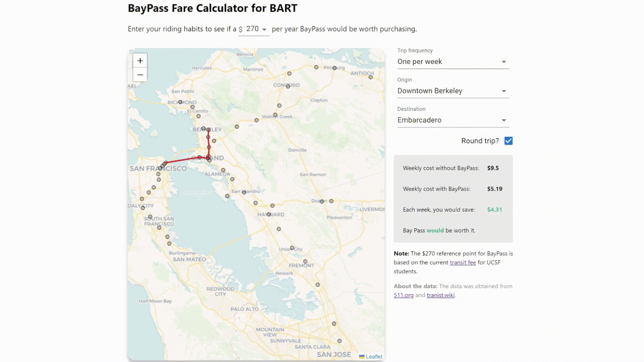The height and width of the screenshot is (362, 644).
Task: Open the Origin dropdown showing Downtown Berkeley
Action: coord(453,91)
